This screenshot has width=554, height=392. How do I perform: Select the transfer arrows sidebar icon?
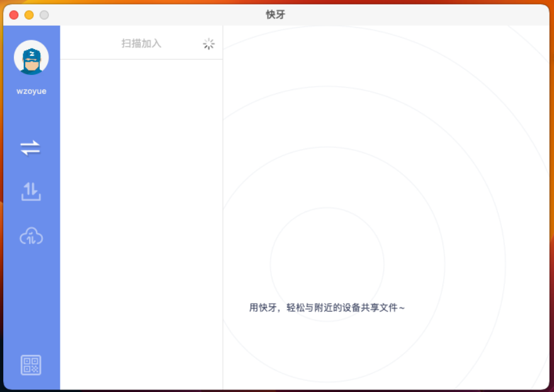(30, 148)
